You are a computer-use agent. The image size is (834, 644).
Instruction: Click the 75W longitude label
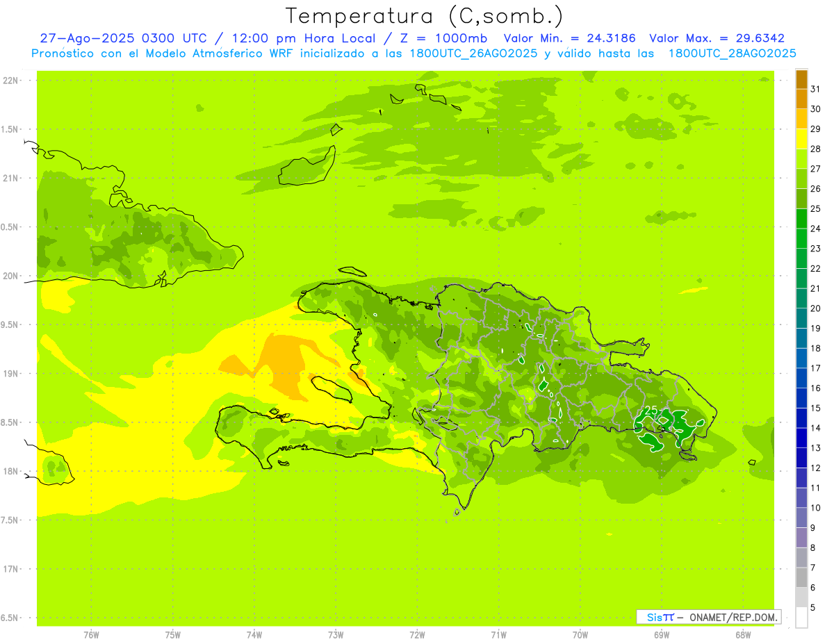pyautogui.click(x=173, y=635)
